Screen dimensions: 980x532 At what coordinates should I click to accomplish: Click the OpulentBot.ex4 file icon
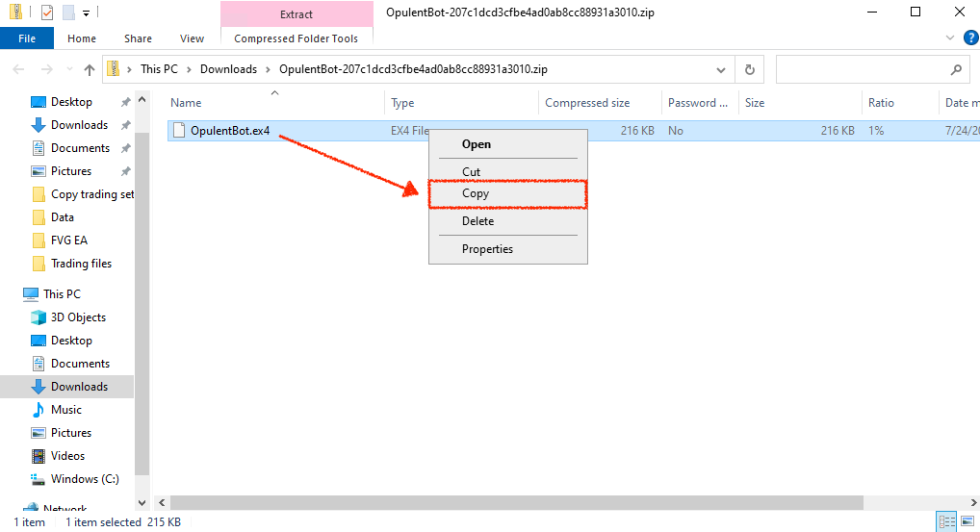tap(178, 131)
